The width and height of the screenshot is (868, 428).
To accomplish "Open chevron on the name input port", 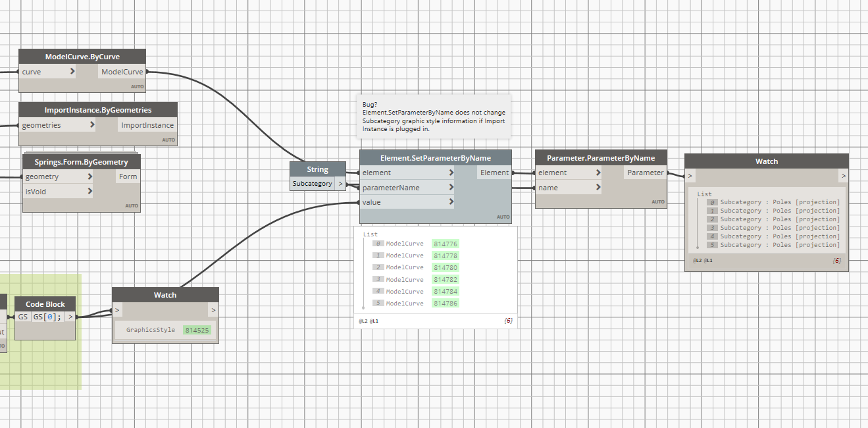I will click(598, 188).
